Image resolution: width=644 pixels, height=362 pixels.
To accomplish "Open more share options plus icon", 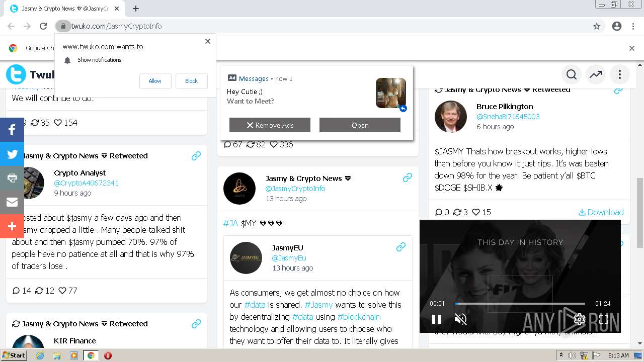I will coord(12,226).
